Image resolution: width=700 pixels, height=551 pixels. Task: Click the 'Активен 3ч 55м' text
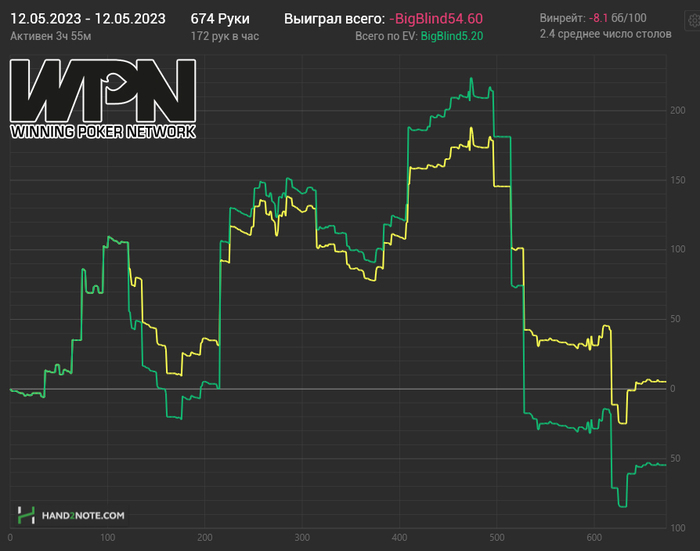pyautogui.click(x=50, y=36)
